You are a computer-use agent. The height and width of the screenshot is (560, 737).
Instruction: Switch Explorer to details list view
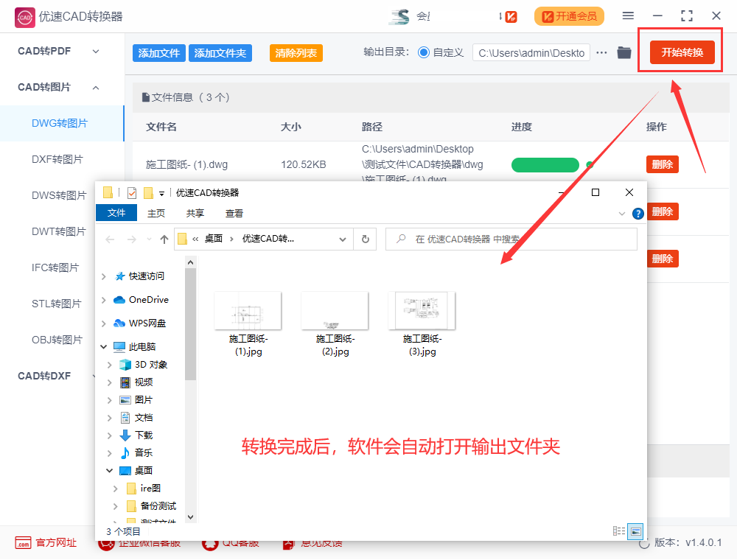(619, 531)
